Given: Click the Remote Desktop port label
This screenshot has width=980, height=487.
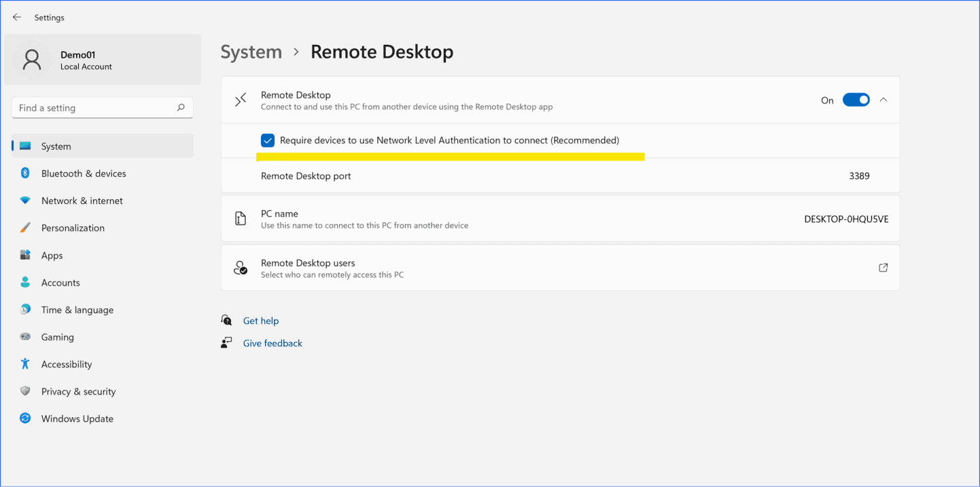Looking at the screenshot, I should (x=306, y=176).
